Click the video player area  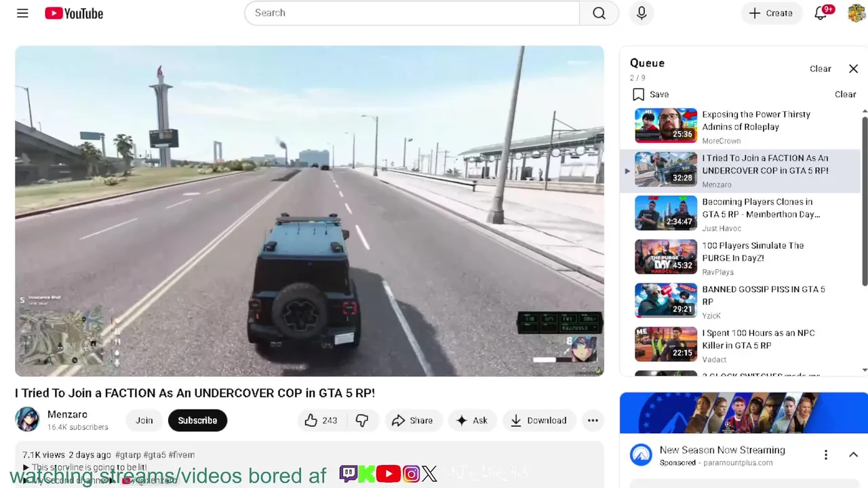(x=309, y=211)
